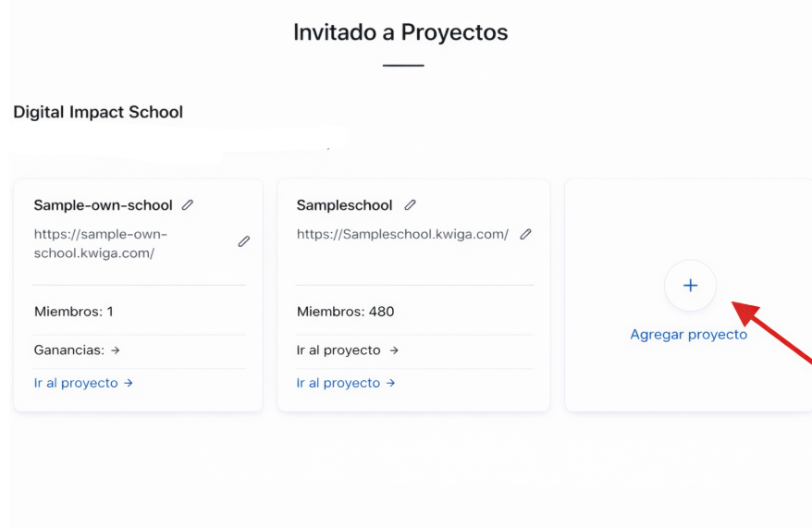Click pencil beside sample-own-school.kwiga.com URL
The width and height of the screenshot is (812, 528).
pos(244,241)
